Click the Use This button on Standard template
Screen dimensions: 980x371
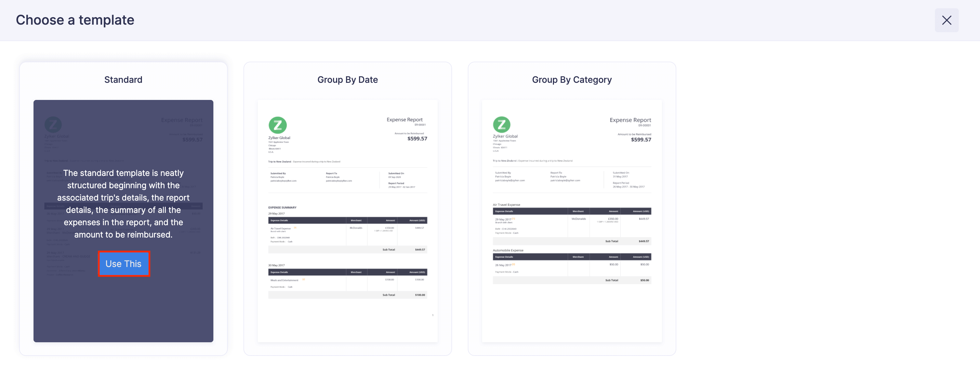pyautogui.click(x=124, y=264)
